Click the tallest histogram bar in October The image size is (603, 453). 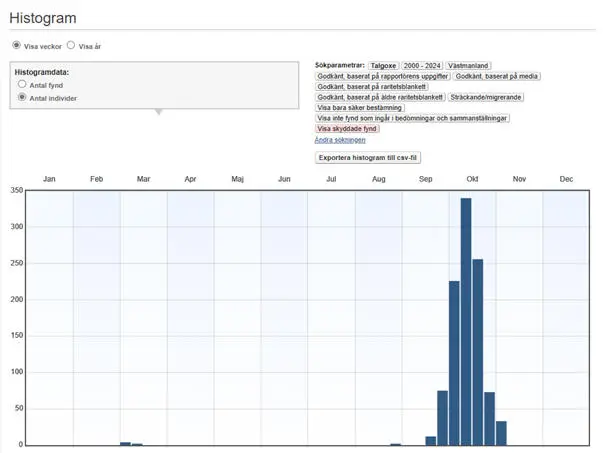click(466, 320)
